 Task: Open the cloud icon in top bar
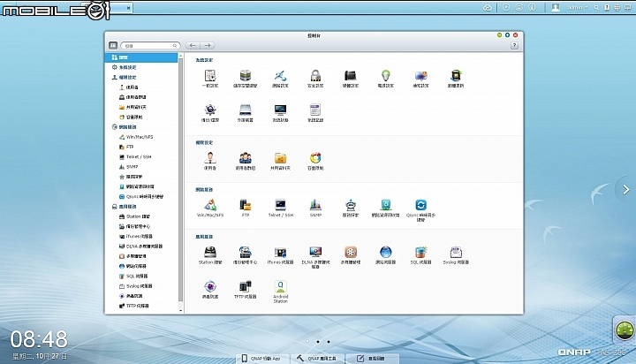(x=487, y=8)
